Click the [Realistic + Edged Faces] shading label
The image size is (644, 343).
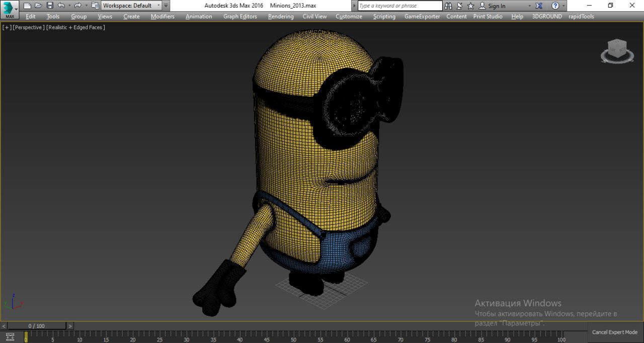pyautogui.click(x=76, y=27)
